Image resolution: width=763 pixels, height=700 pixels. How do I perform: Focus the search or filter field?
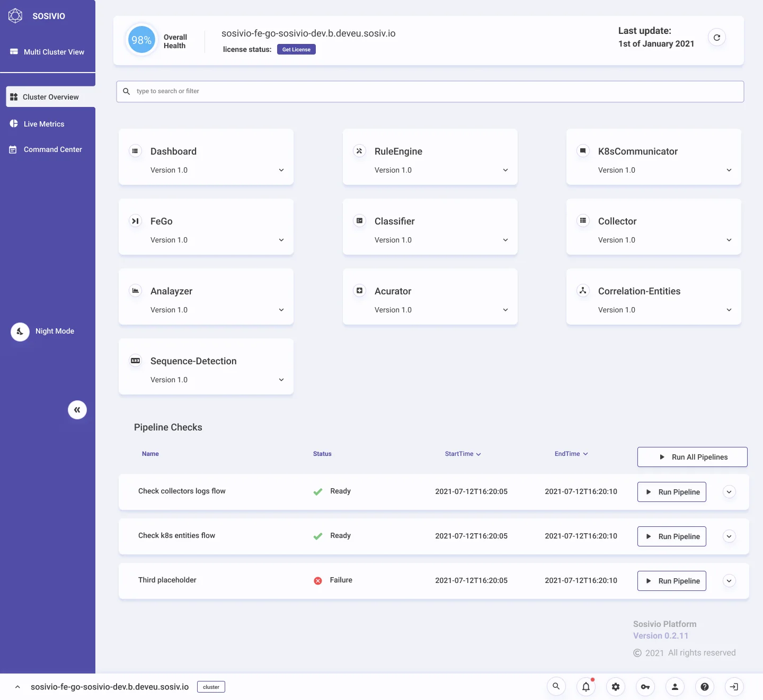click(430, 92)
